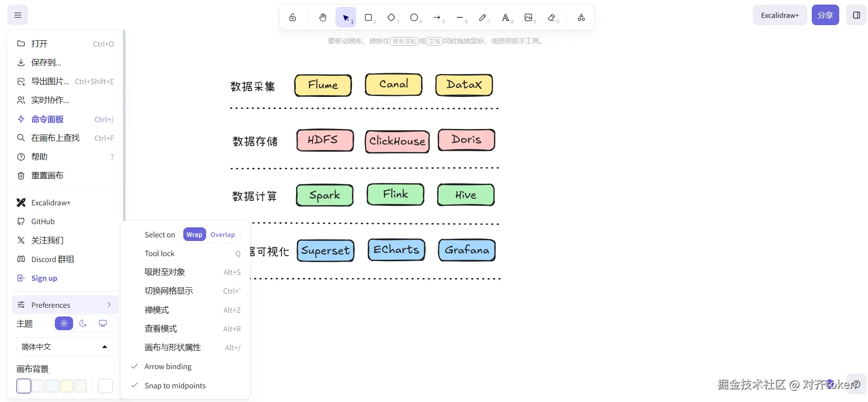
Task: Select the Rectangle tool
Action: pos(368,17)
